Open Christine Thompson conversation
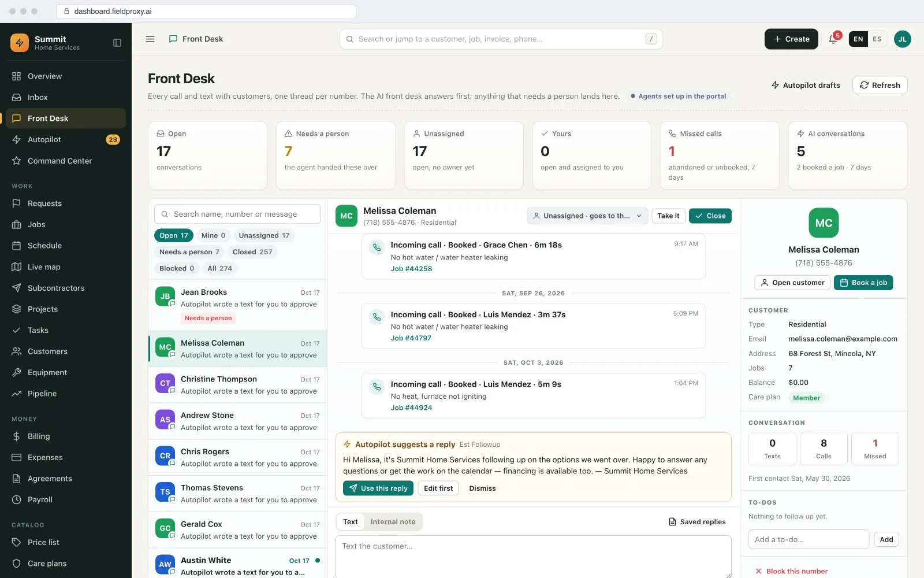Viewport: 924px width, 578px height. pos(238,385)
